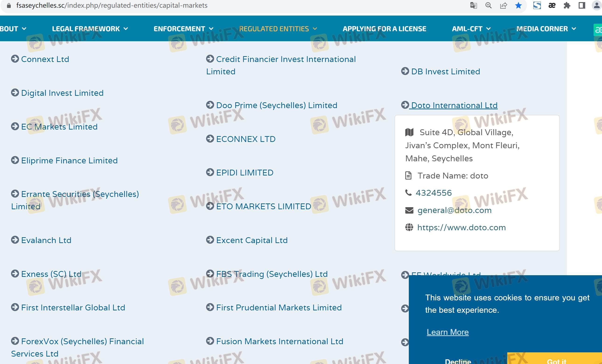The height and width of the screenshot is (364, 602).
Task: Expand the Enforcement dropdown chevron
Action: (211, 28)
